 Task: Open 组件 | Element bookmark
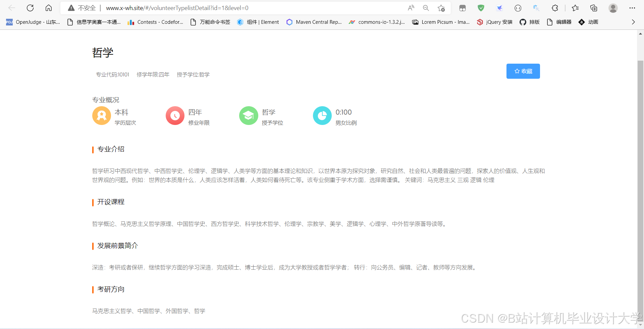(258, 22)
